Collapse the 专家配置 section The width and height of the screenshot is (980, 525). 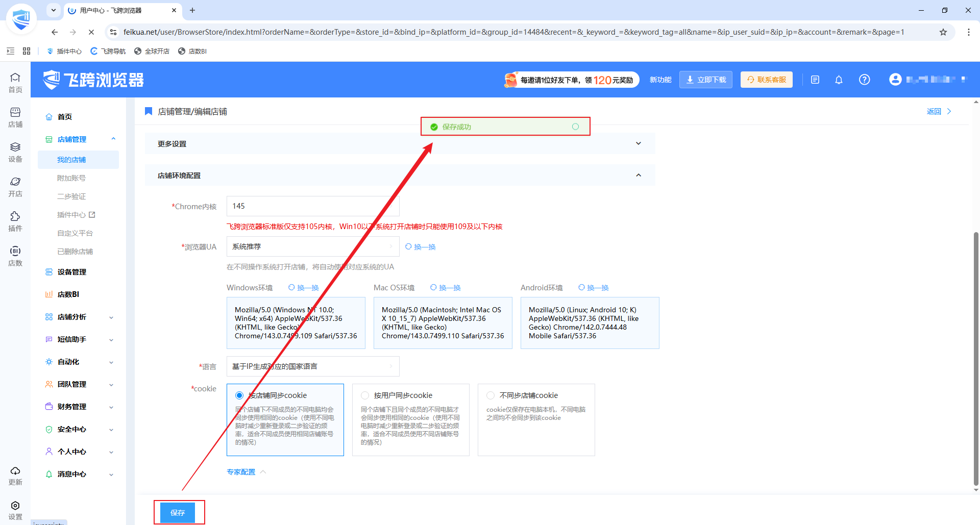(247, 472)
